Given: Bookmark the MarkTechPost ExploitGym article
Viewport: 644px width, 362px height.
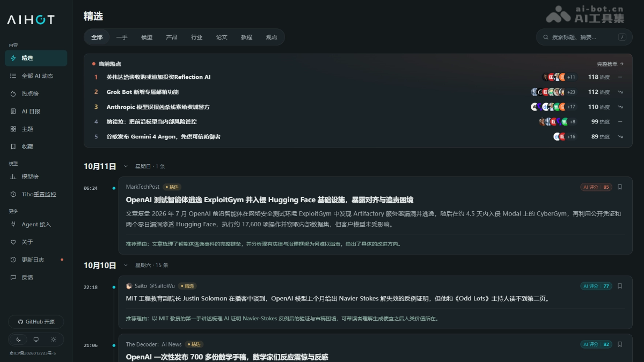Looking at the screenshot, I should (x=620, y=187).
